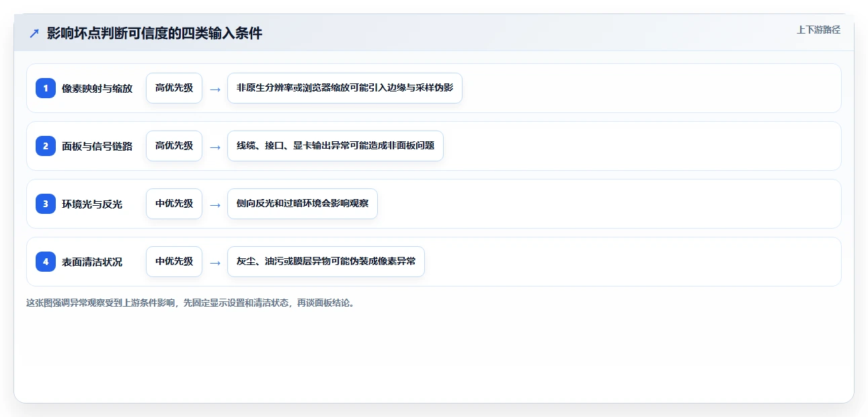Click the 侧向反光和过暗环境会影响观察 box

click(303, 204)
